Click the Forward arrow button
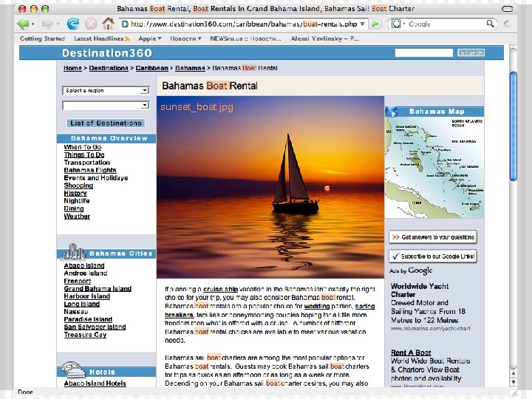This screenshot has height=399, width=532. coord(47,24)
